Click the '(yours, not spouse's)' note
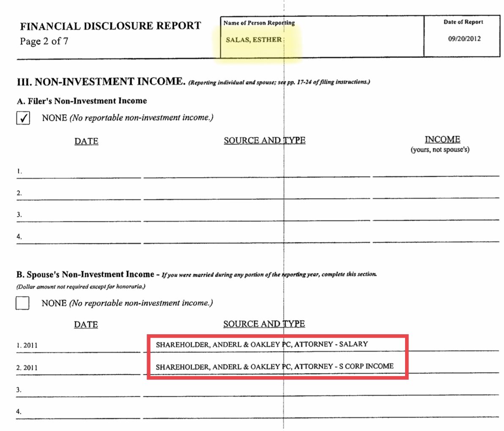The height and width of the screenshot is (431, 504). click(440, 150)
